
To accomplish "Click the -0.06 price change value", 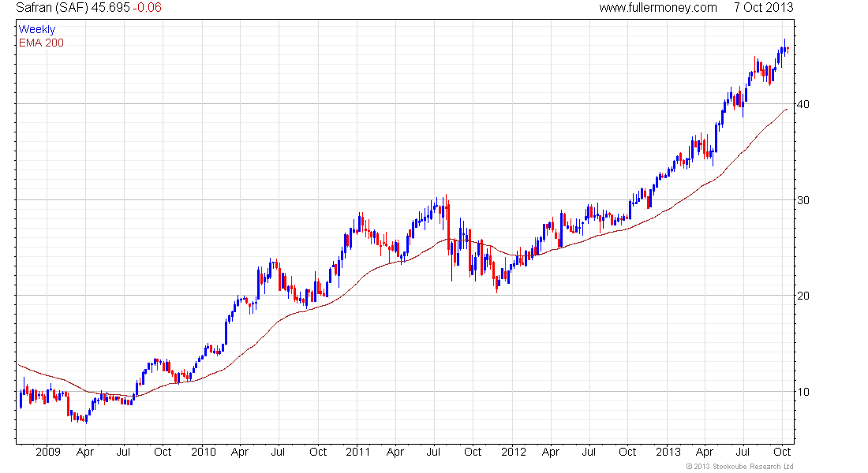I will pyautogui.click(x=148, y=8).
